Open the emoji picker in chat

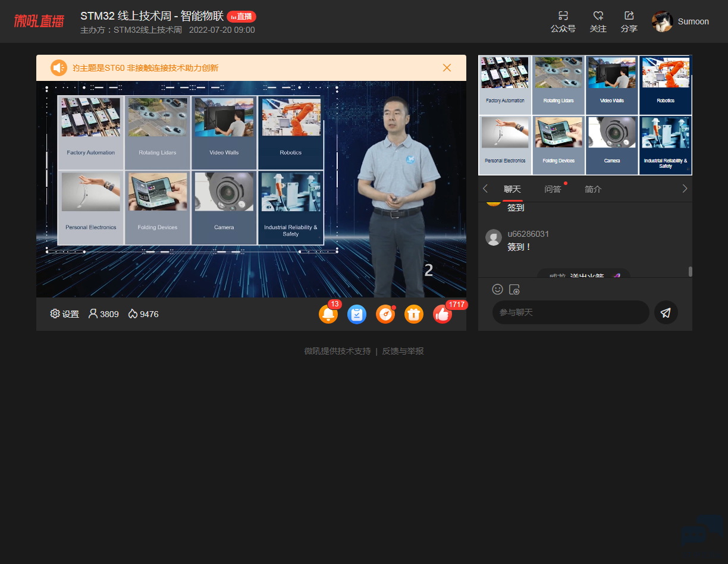[x=498, y=289]
